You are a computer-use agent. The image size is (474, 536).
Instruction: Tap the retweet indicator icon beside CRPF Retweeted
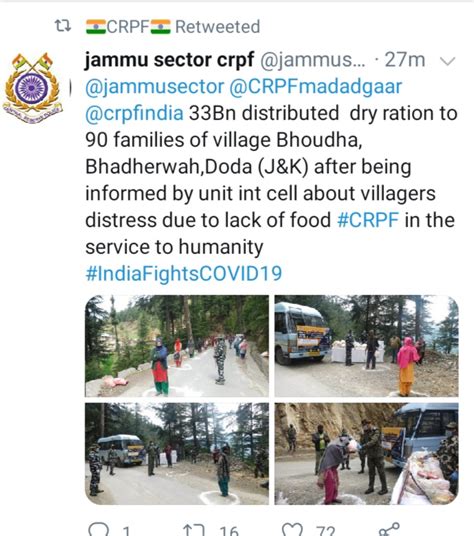(x=63, y=26)
